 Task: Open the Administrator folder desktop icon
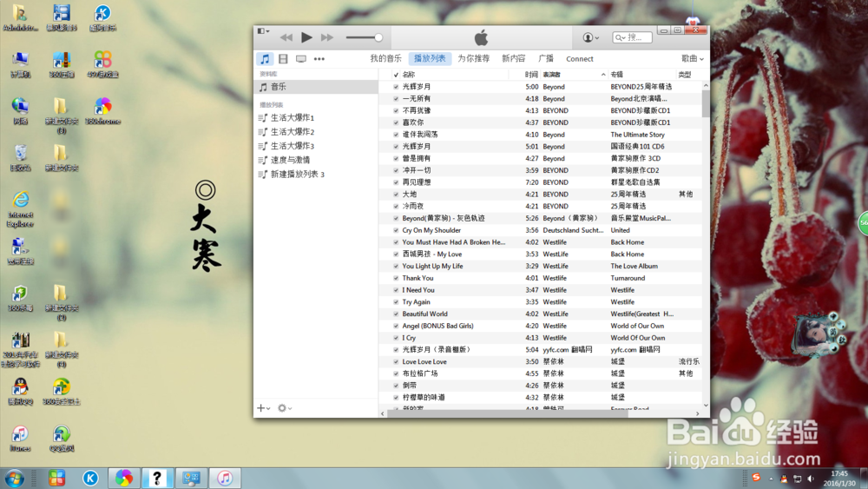point(21,17)
